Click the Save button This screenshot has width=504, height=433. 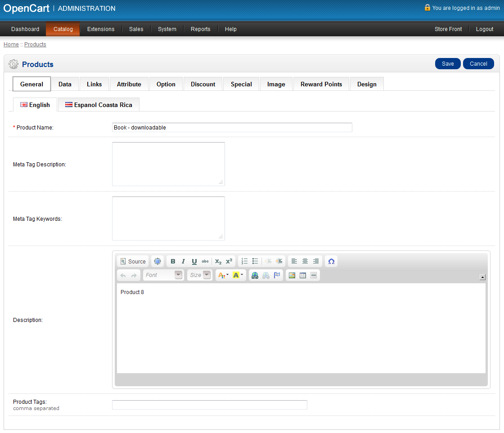click(x=448, y=64)
